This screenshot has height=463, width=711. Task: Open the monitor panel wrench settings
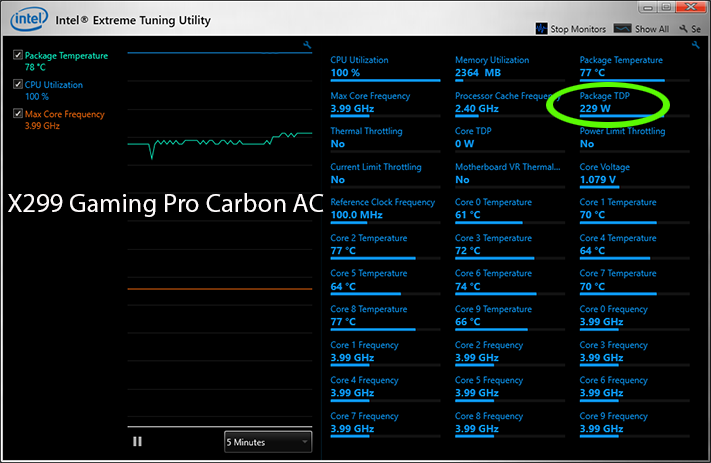tap(696, 44)
